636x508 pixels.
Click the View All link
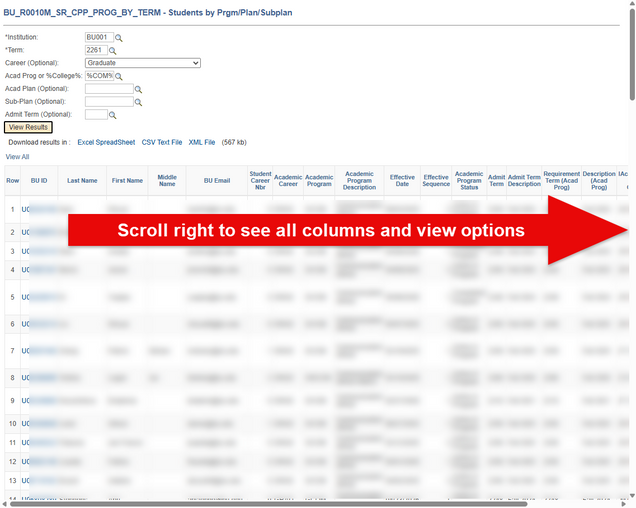coord(17,157)
